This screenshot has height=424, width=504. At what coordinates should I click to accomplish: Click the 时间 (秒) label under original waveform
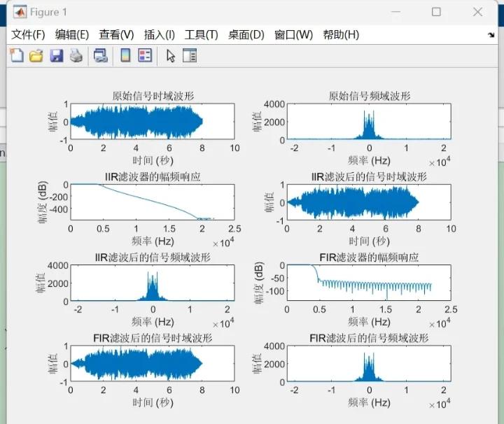coord(153,160)
